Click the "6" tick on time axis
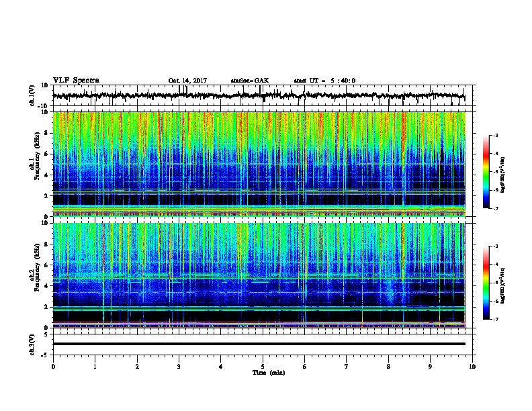 pos(304,367)
